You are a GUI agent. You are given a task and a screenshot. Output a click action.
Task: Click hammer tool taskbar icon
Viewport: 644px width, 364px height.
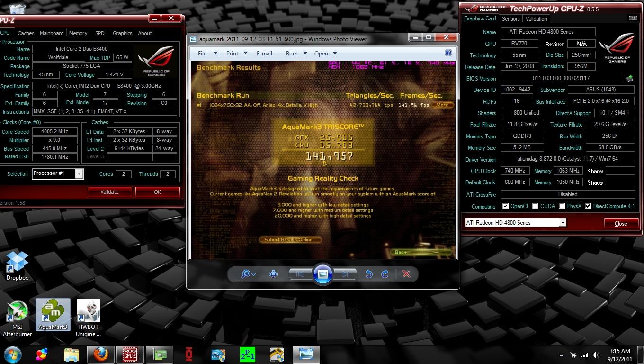pyautogui.click(x=277, y=355)
